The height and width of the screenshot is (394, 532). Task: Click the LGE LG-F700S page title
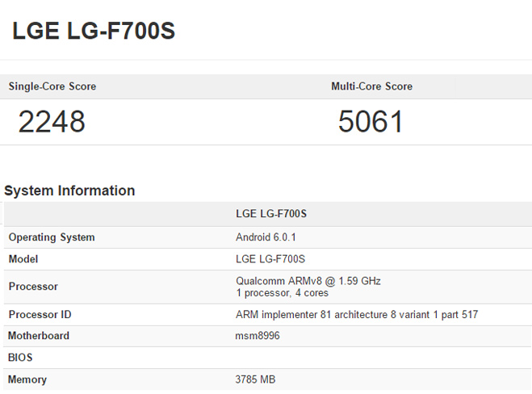click(x=94, y=31)
